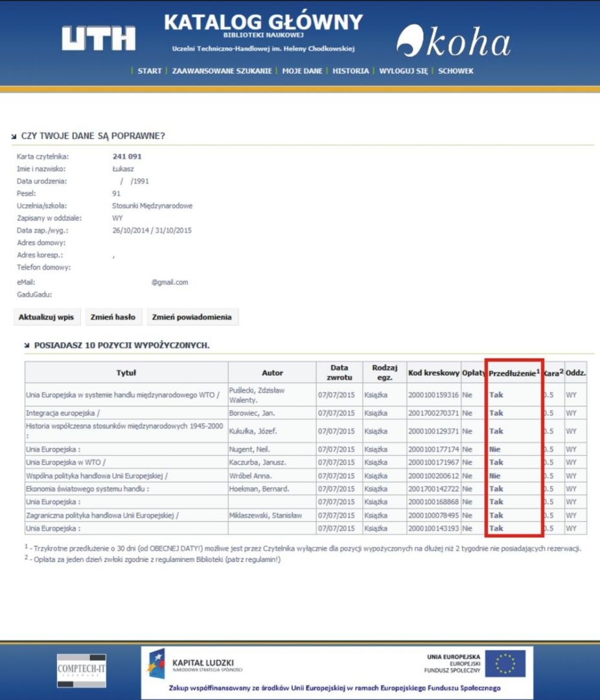This screenshot has width=600, height=700.
Task: Click Tak renewal for Hoekman, Bernard row
Action: click(496, 489)
